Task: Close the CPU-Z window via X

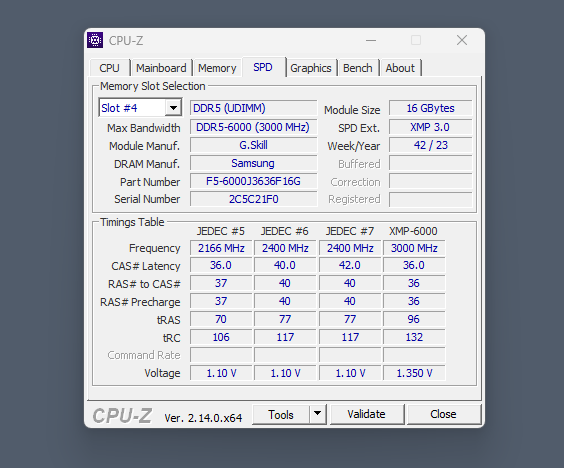Action: pos(462,40)
